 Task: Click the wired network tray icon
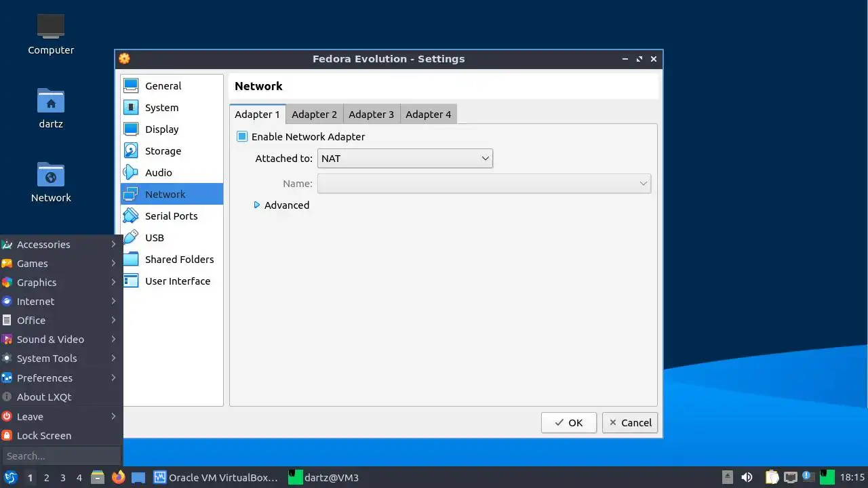click(790, 478)
